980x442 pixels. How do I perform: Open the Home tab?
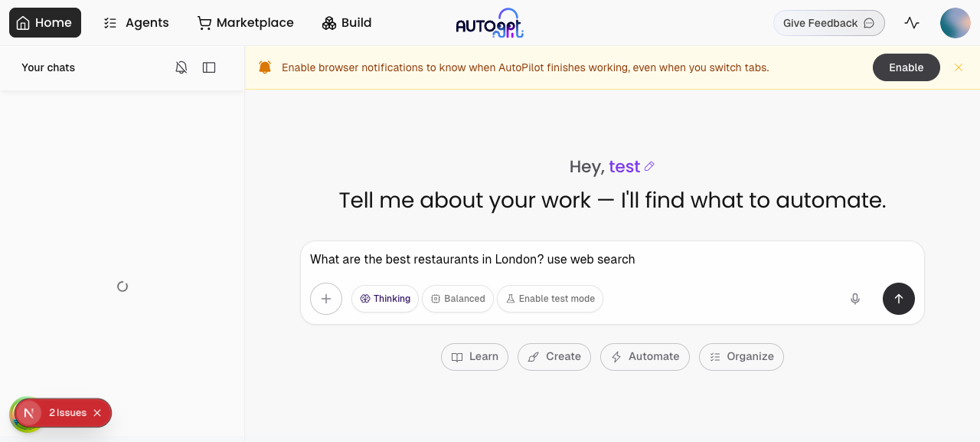[x=45, y=23]
